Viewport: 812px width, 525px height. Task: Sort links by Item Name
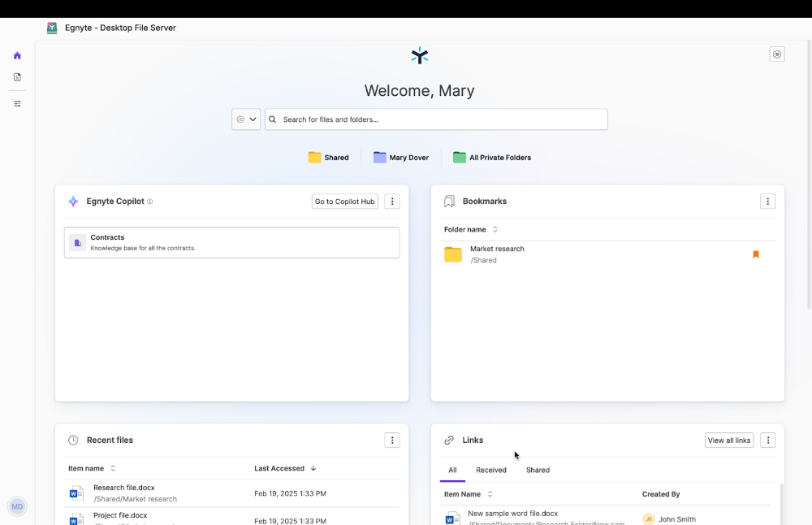pos(469,494)
